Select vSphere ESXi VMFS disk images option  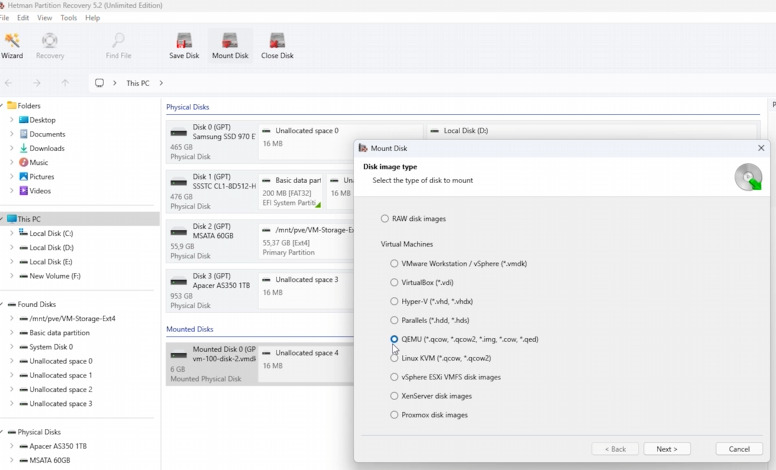pos(394,377)
